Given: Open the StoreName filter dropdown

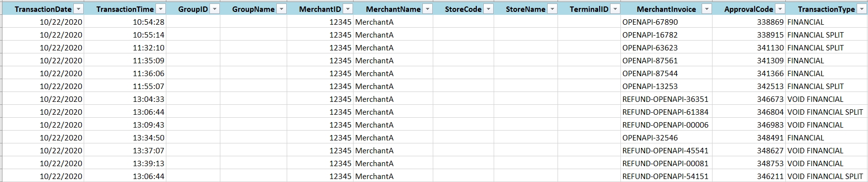Looking at the screenshot, I should (552, 9).
